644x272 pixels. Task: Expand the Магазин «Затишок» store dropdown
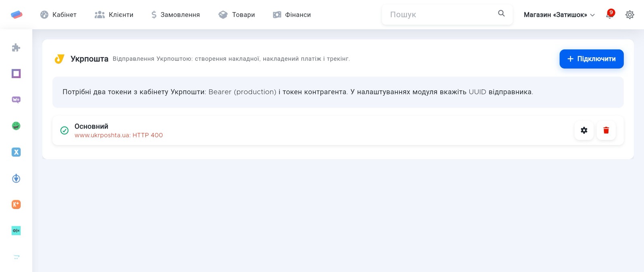point(559,15)
